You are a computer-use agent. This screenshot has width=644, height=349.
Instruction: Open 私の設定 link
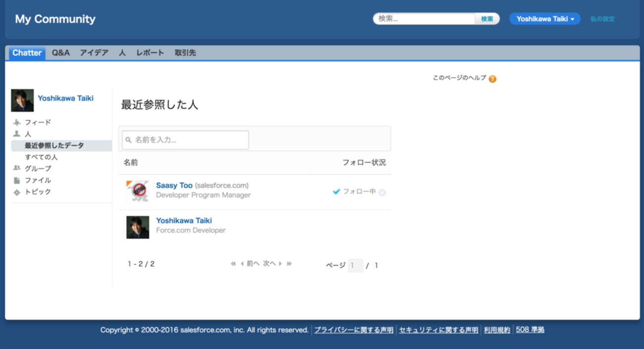click(602, 19)
